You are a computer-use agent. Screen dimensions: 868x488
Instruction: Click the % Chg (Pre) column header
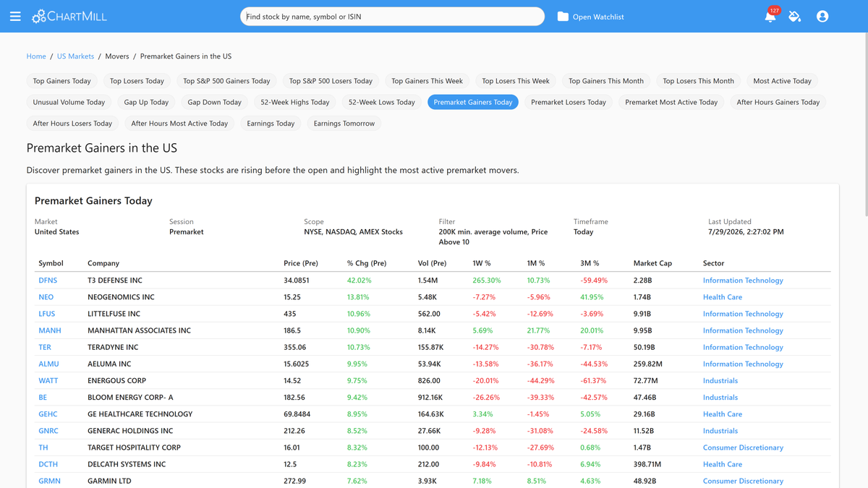[367, 263]
